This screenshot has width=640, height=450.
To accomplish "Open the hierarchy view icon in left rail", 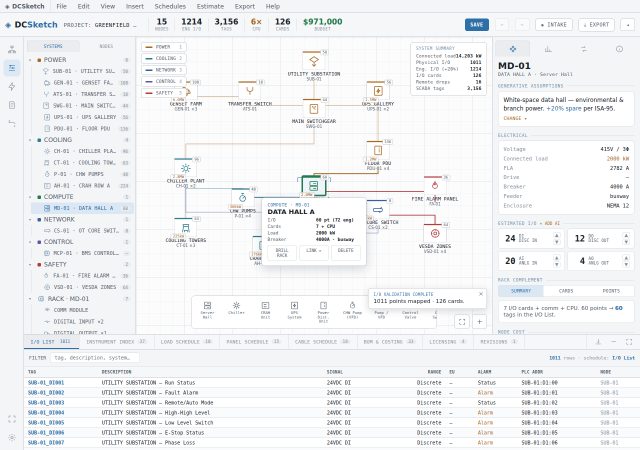I will [12, 49].
